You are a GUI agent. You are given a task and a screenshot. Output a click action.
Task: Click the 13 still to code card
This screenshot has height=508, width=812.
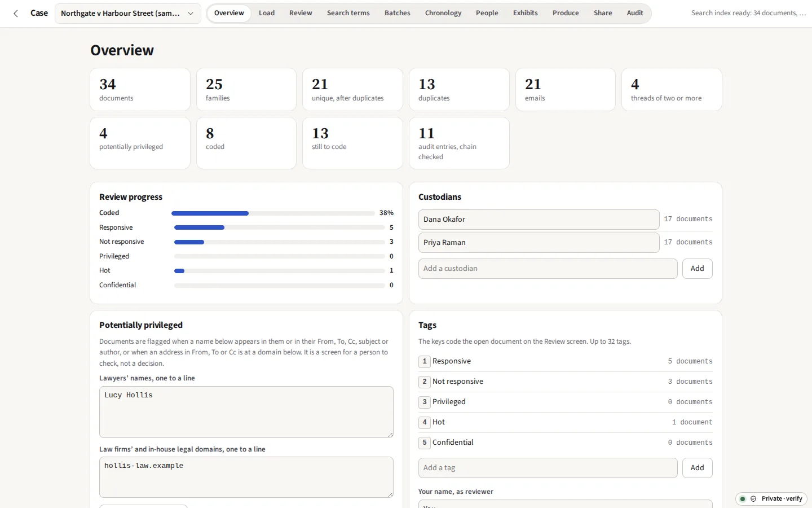[353, 143]
